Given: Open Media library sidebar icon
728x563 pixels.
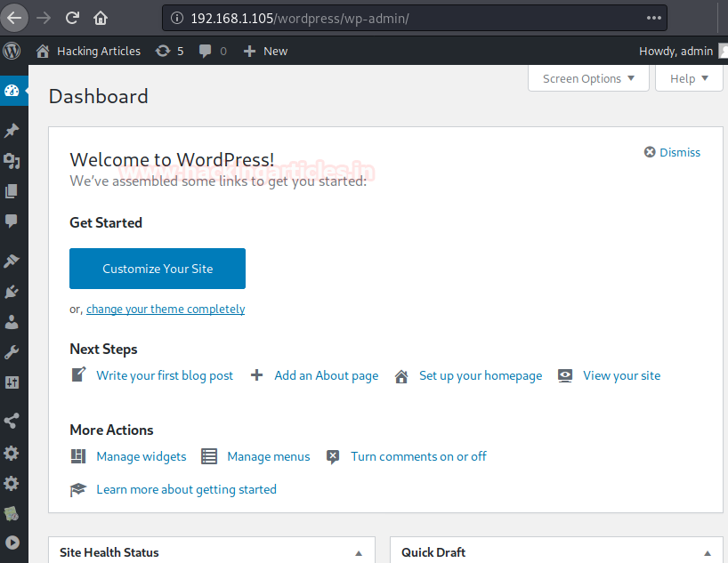Looking at the screenshot, I should coord(12,161).
